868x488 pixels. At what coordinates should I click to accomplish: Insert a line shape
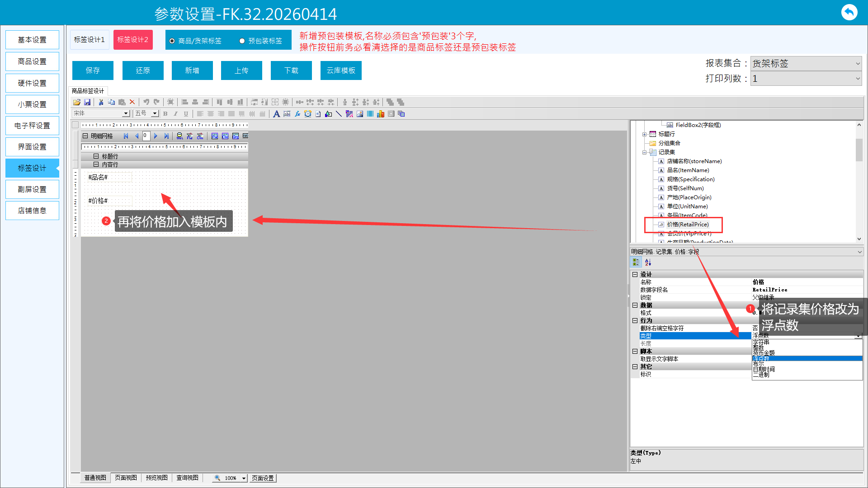339,114
